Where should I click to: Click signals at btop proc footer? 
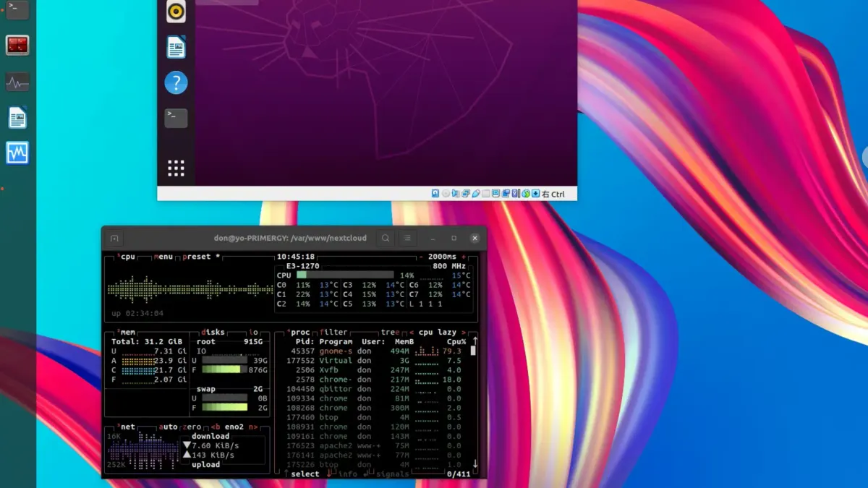coord(392,474)
